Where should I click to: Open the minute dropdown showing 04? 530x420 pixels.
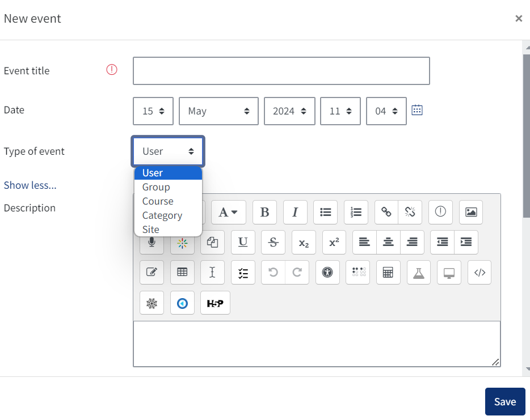386,111
